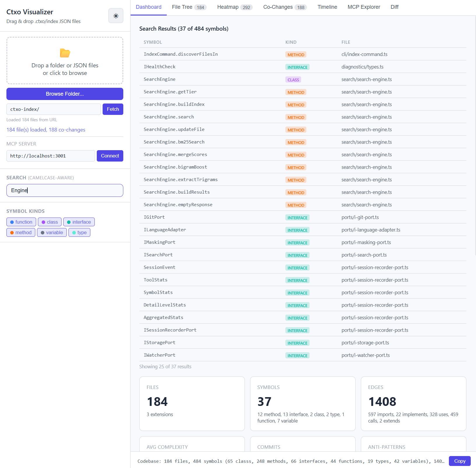Focus the camelcase-aware search field
Image resolution: width=476 pixels, height=468 pixels.
click(65, 190)
